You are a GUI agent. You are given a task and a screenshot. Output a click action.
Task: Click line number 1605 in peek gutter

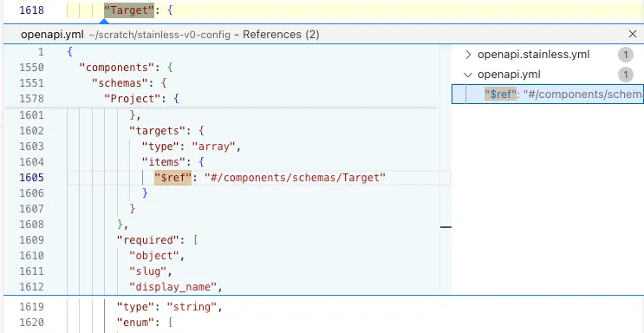click(31, 178)
